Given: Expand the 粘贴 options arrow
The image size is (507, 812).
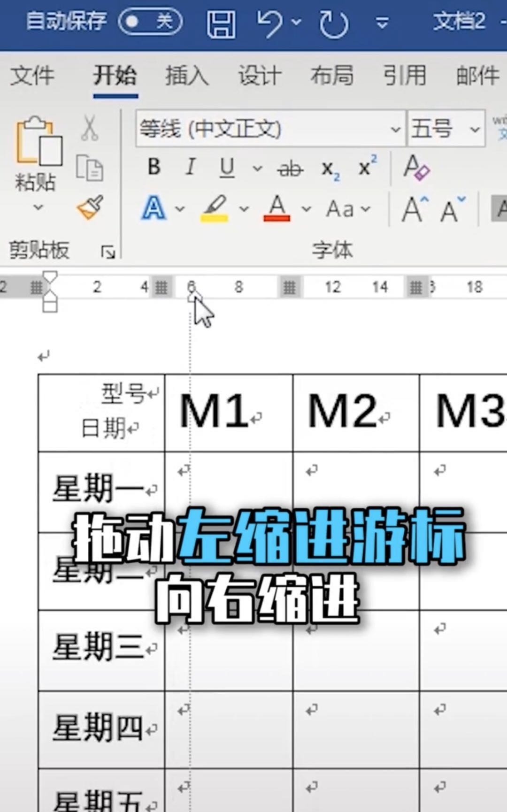Looking at the screenshot, I should point(38,207).
